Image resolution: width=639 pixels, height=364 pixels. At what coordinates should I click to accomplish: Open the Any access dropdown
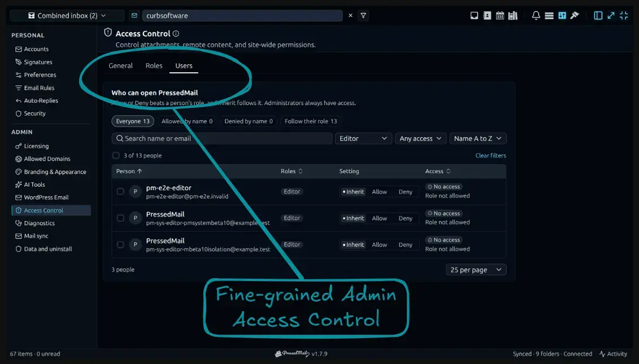420,138
